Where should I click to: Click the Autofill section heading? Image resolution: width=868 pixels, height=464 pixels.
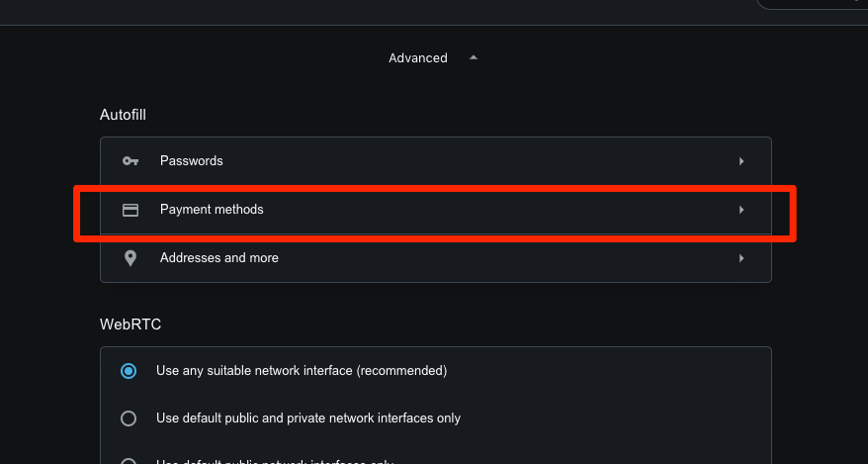tap(123, 115)
